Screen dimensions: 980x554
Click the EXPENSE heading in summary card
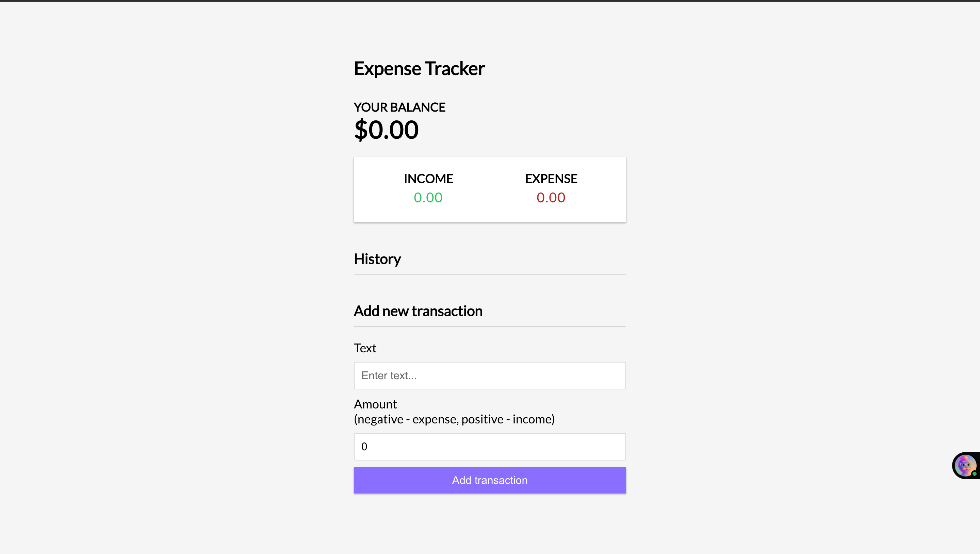pos(551,179)
